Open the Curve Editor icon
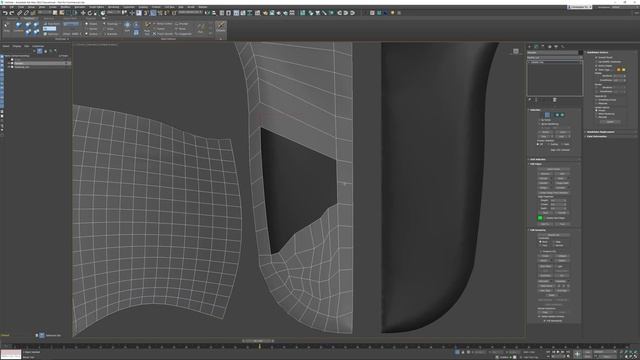The width and height of the screenshot is (640, 360). point(243,13)
